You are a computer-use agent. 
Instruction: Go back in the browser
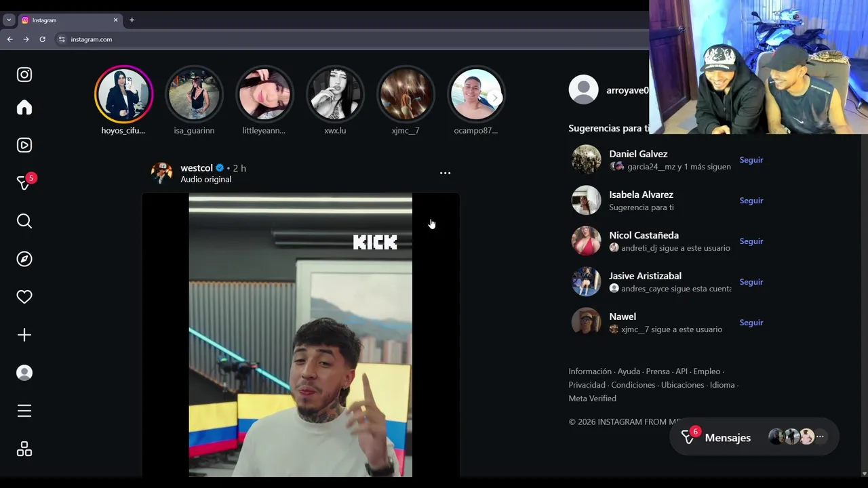(x=9, y=39)
